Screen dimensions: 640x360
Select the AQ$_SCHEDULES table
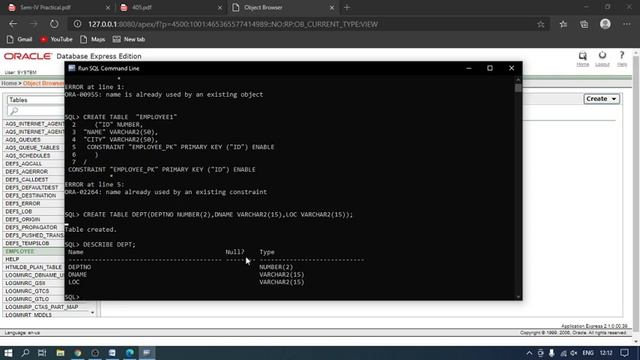coord(28,156)
